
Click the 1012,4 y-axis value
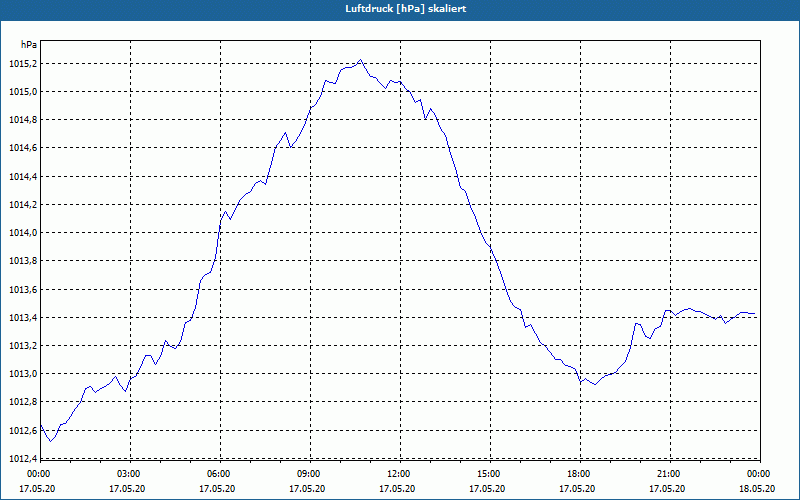click(x=22, y=458)
